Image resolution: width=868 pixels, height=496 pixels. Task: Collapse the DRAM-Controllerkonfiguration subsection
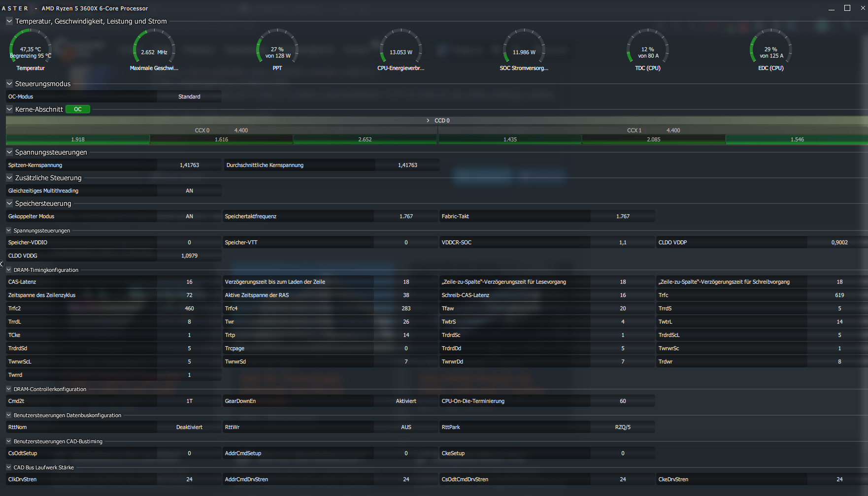(9, 389)
